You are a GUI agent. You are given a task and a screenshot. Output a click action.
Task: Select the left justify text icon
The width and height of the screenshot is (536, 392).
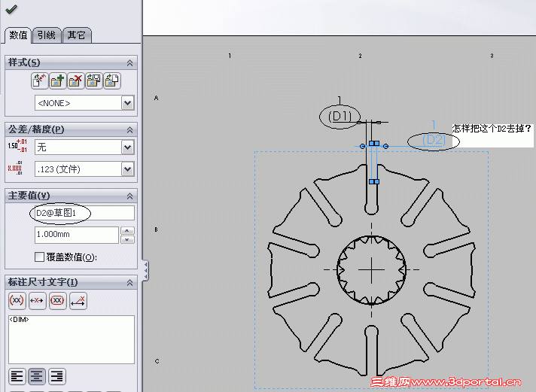[x=17, y=376]
